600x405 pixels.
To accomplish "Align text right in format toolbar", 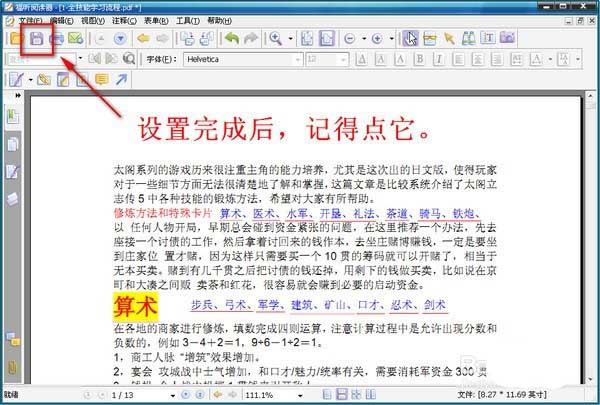I will [x=497, y=59].
